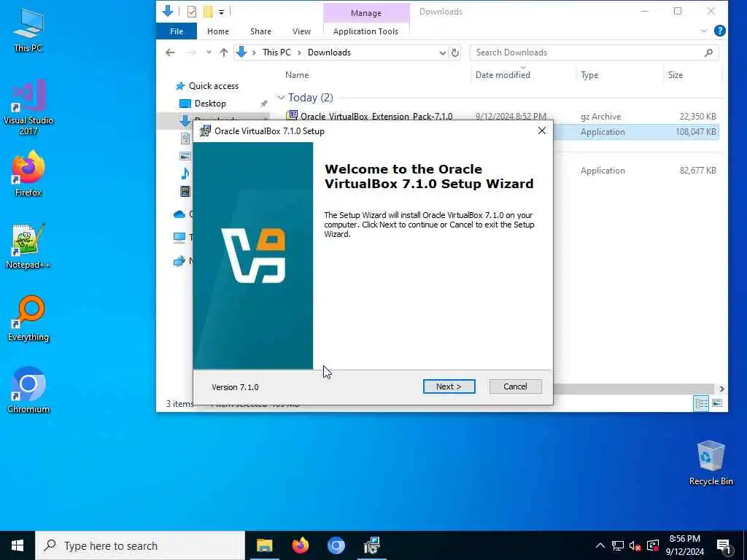
Task: Open Customize Quick Access Toolbar dropdown
Action: 222,12
